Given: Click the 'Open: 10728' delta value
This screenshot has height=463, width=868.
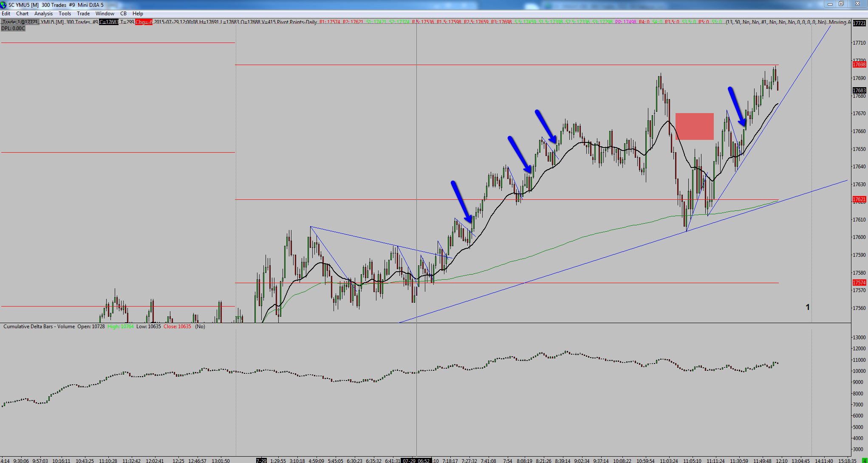Looking at the screenshot, I should (91, 327).
